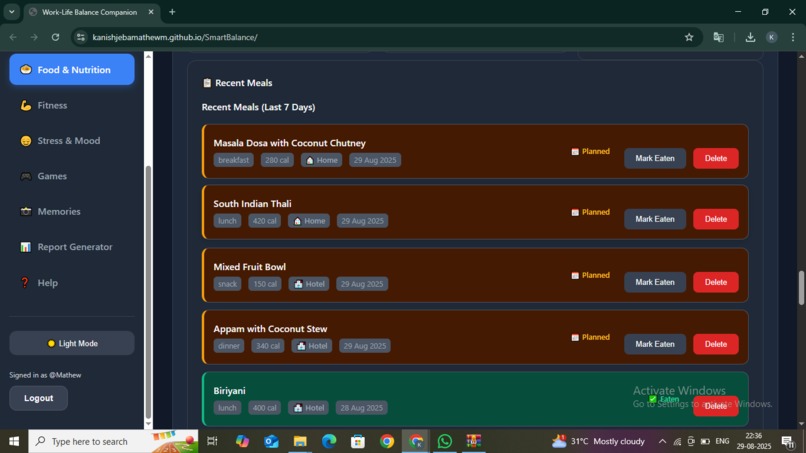
Task: Click the Home tag on South Indian Thali
Action: point(309,221)
